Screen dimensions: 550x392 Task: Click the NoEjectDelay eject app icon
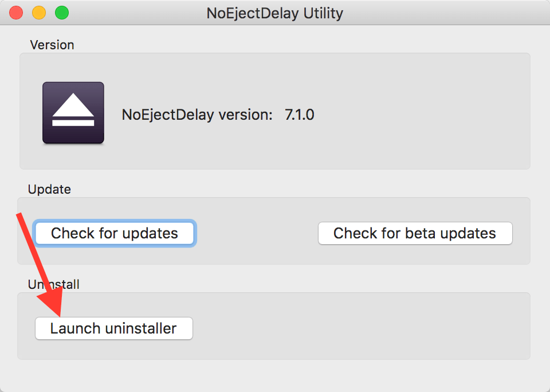73,112
